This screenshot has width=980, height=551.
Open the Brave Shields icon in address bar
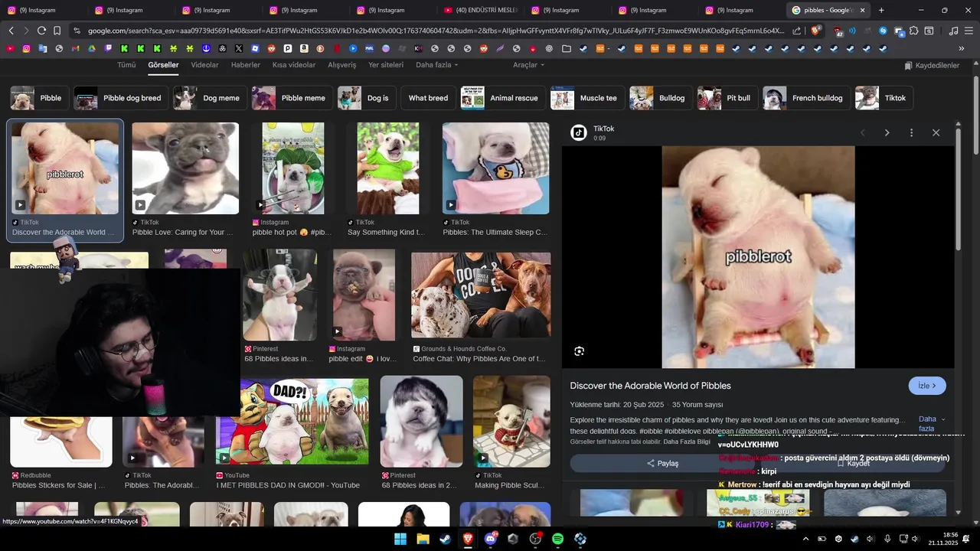(816, 31)
